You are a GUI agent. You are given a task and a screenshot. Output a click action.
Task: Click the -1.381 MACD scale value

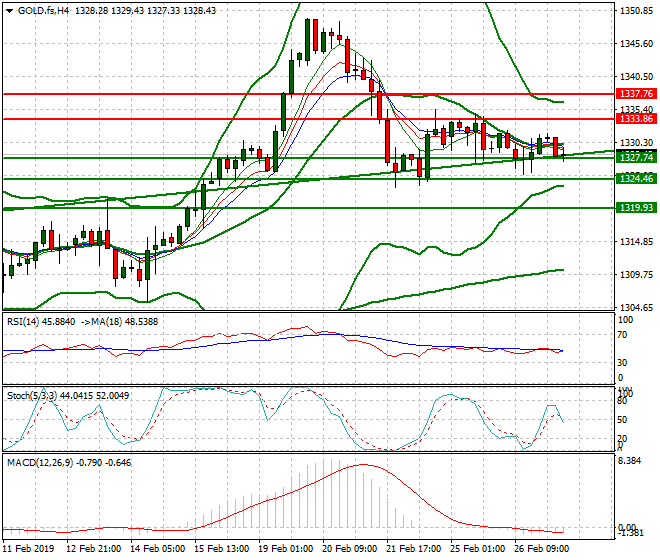(630, 533)
